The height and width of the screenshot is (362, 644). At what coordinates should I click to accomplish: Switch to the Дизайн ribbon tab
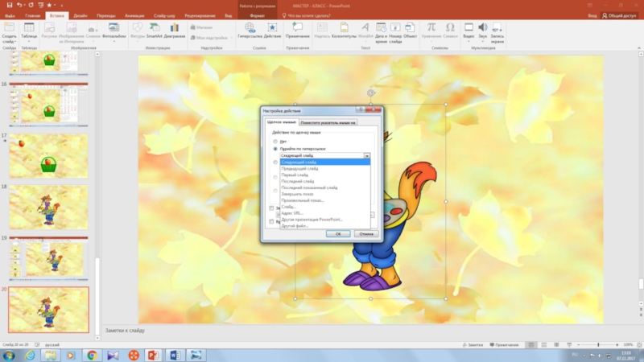(80, 15)
